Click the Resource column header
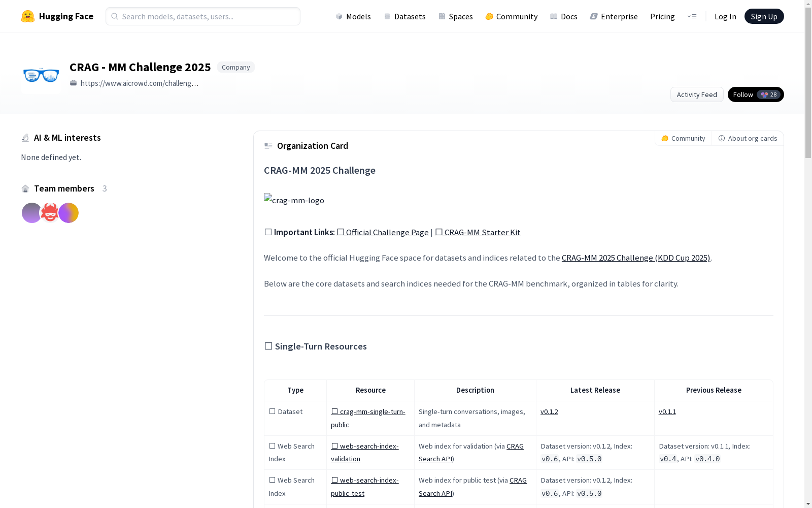The image size is (812, 508). (x=370, y=390)
